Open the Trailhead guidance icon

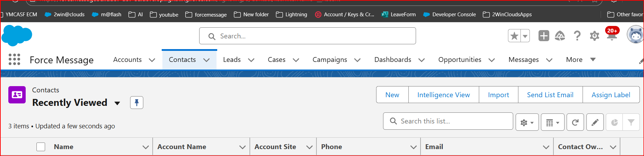pos(560,36)
